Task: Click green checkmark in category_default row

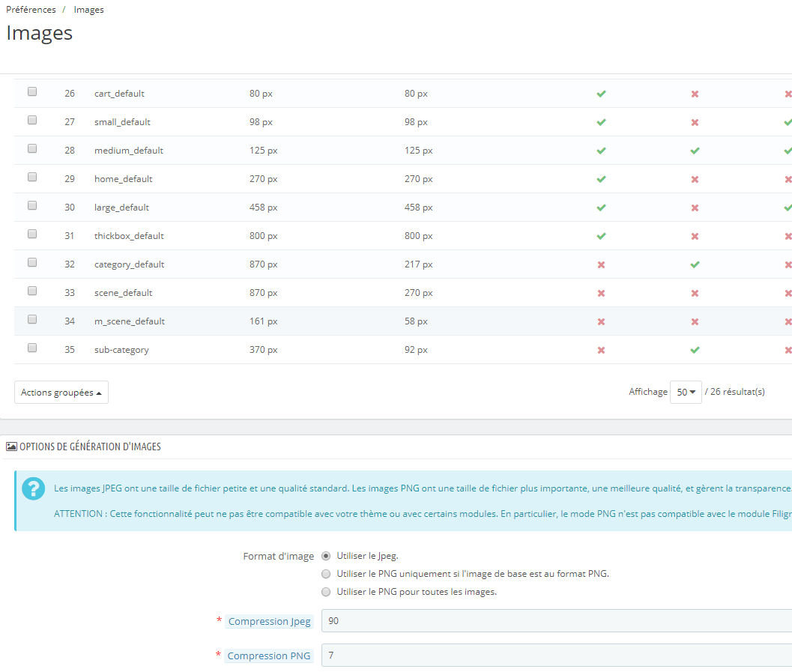Action: tap(695, 264)
